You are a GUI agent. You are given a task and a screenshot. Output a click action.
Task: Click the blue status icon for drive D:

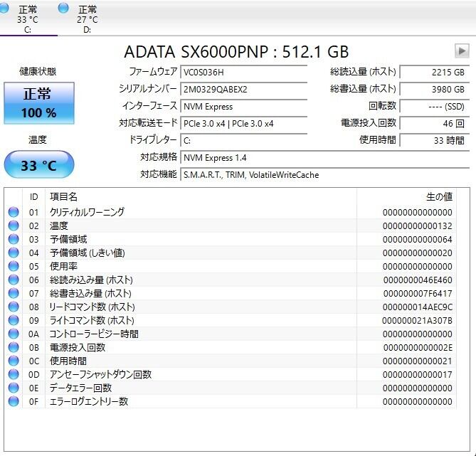(x=63, y=9)
